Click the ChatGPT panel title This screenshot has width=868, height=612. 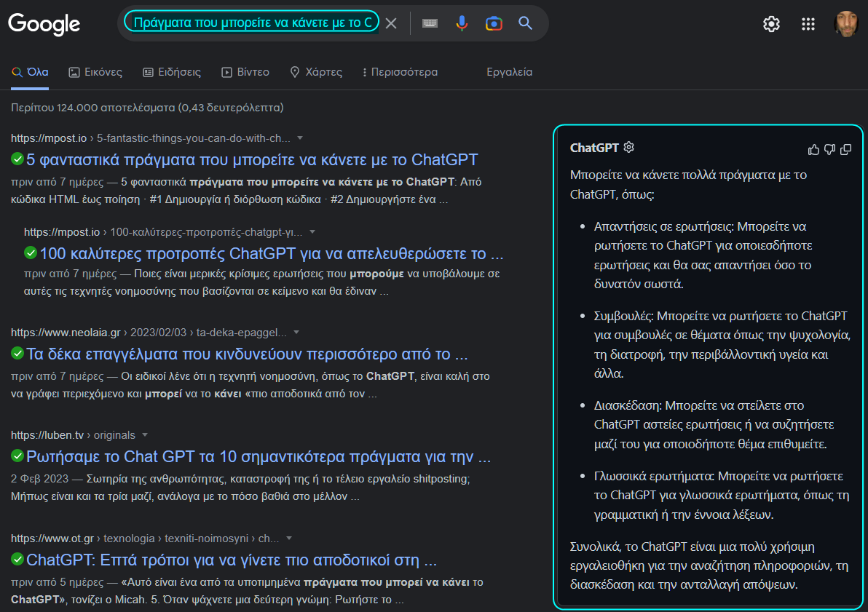(594, 148)
